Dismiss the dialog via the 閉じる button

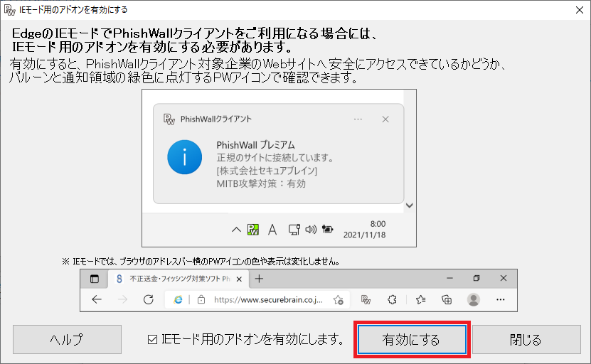(526, 340)
